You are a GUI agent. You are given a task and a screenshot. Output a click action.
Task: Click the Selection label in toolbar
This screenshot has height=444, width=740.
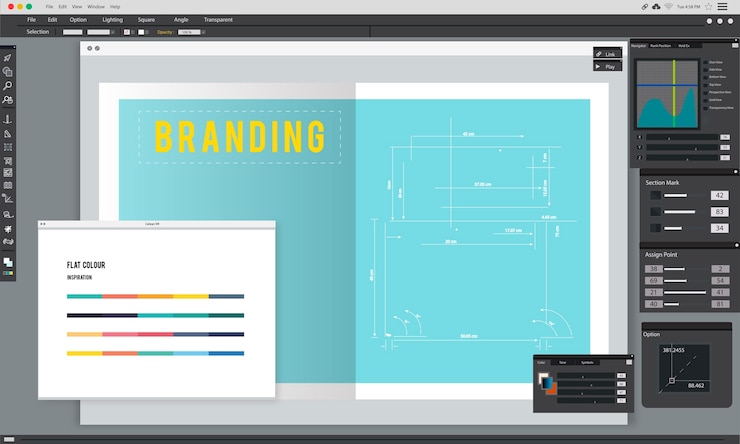coord(38,32)
